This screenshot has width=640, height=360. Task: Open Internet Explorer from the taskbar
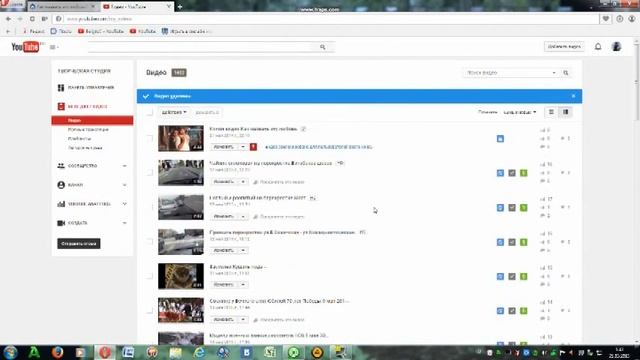(200, 352)
